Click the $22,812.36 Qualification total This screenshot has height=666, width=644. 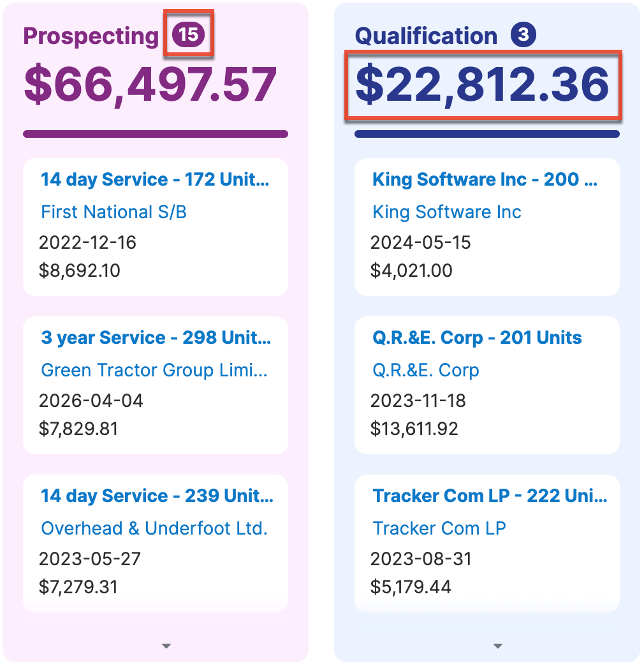pyautogui.click(x=482, y=85)
